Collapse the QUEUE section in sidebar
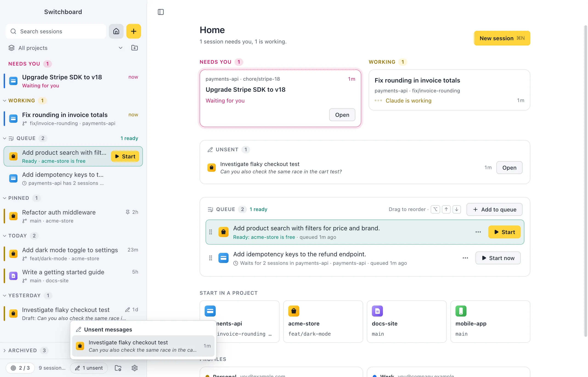This screenshot has width=588, height=377. point(4,138)
